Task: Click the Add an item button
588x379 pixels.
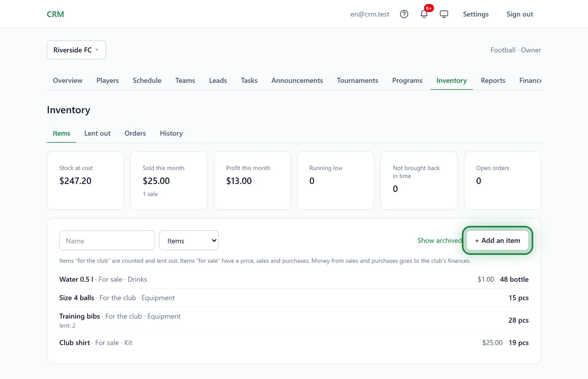Action: pos(497,240)
